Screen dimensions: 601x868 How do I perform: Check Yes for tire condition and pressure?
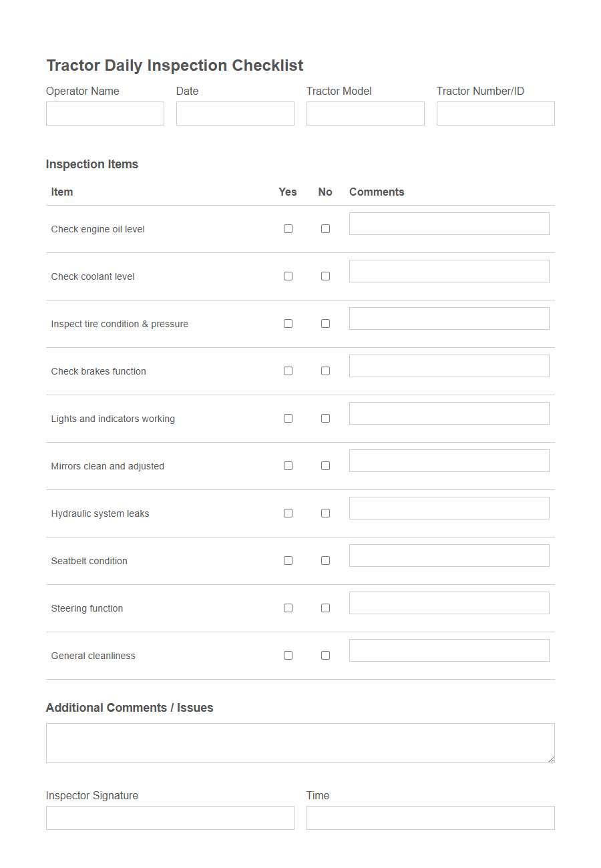(x=288, y=323)
